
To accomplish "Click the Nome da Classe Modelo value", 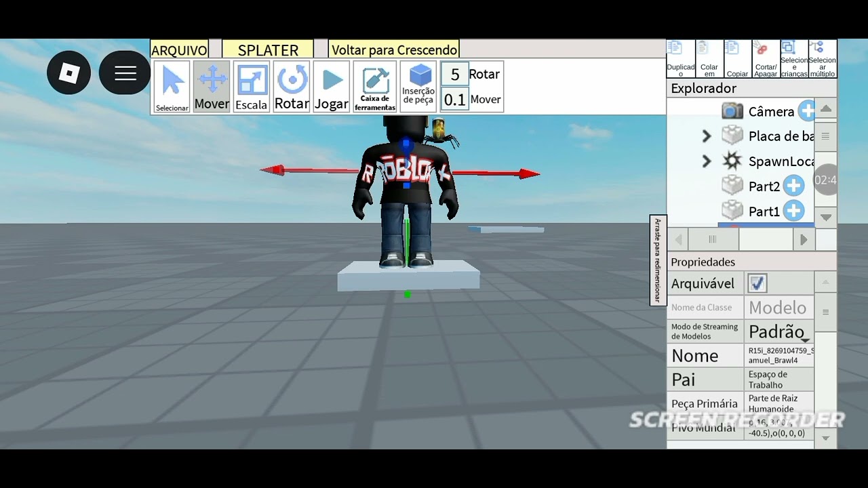I will (x=779, y=308).
